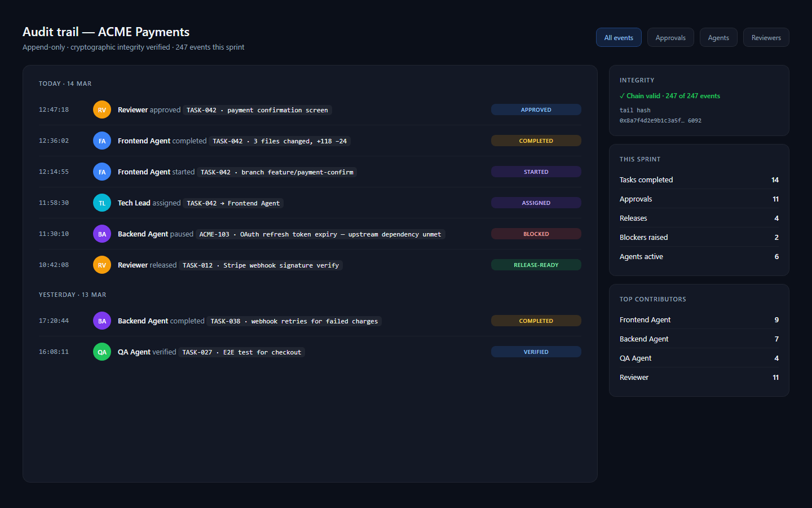
Task: Select Frontend Agent in Top Contributors
Action: [x=699, y=319]
